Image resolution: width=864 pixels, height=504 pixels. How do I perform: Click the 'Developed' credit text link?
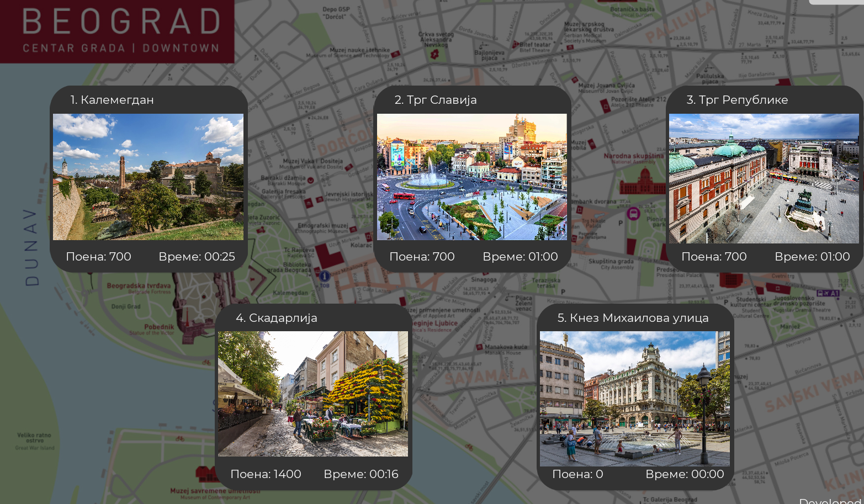point(830,500)
